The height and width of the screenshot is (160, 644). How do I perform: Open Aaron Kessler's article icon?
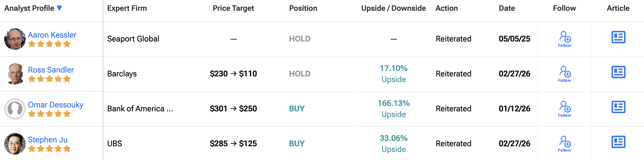pos(618,37)
